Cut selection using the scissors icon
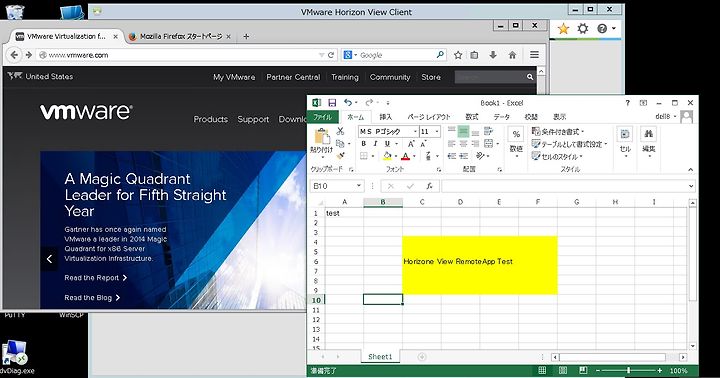Viewport: 720px width, 378px height. pyautogui.click(x=340, y=131)
